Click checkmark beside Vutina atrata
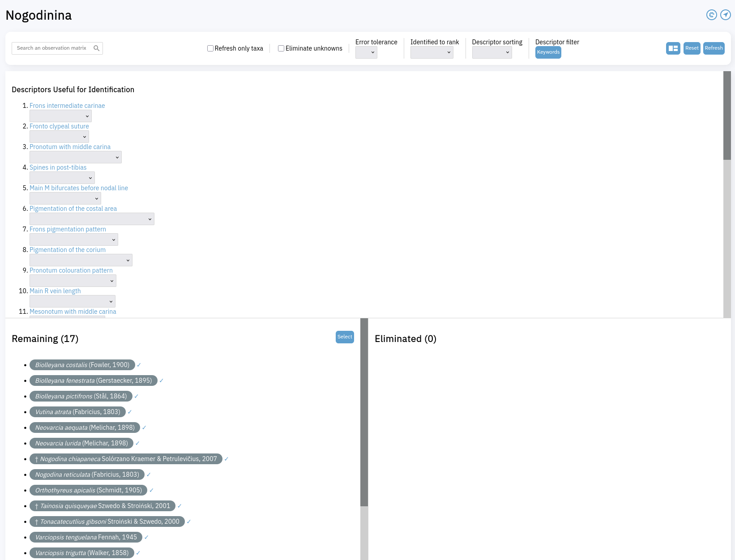Viewport: 735px width, 560px height. tap(130, 412)
